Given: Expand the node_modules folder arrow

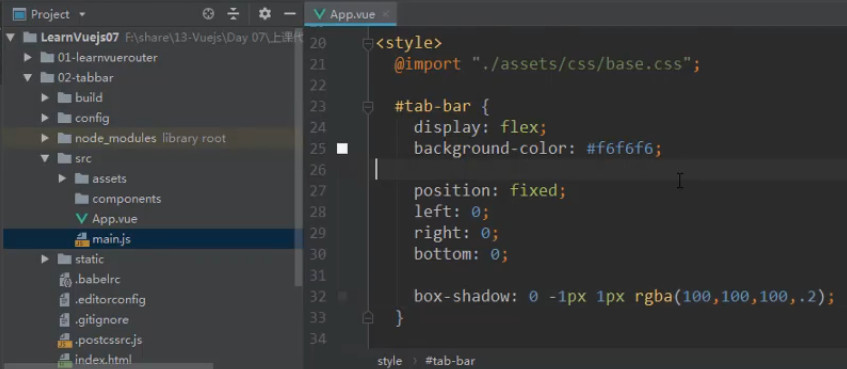Looking at the screenshot, I should tap(45, 138).
